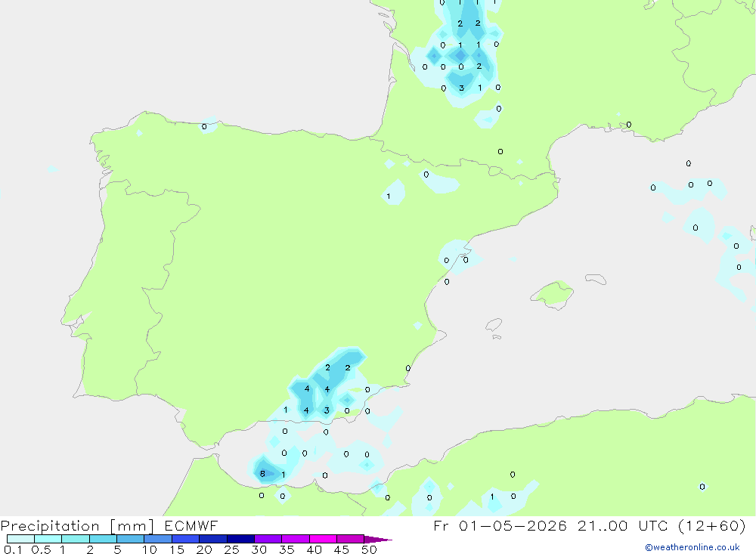Click the '50' legend scale label
This screenshot has height=554, width=756.
coord(370,549)
